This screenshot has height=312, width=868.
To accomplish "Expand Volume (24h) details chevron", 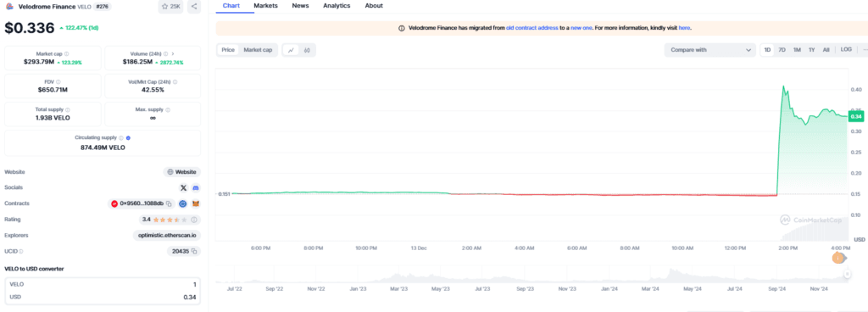I will [x=173, y=54].
